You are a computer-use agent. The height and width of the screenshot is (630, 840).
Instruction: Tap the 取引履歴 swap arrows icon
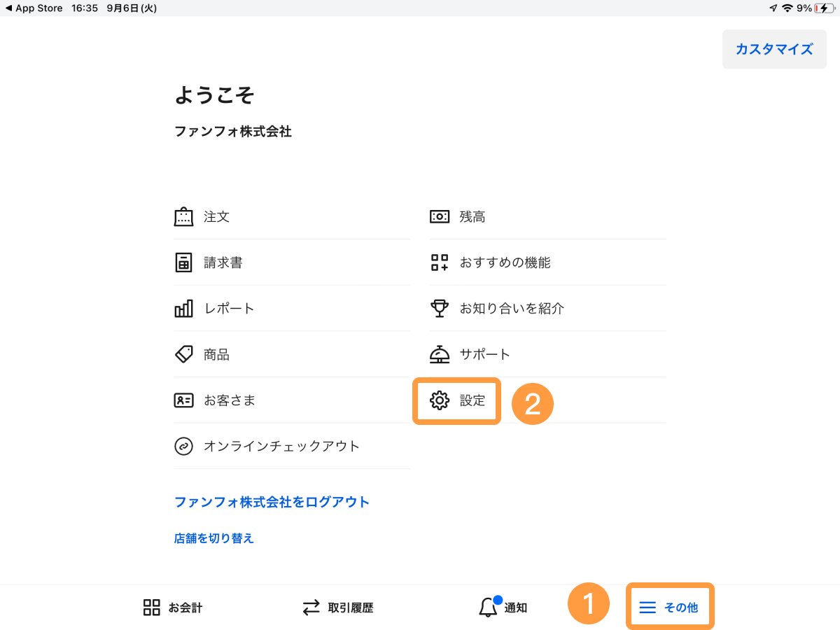(311, 607)
